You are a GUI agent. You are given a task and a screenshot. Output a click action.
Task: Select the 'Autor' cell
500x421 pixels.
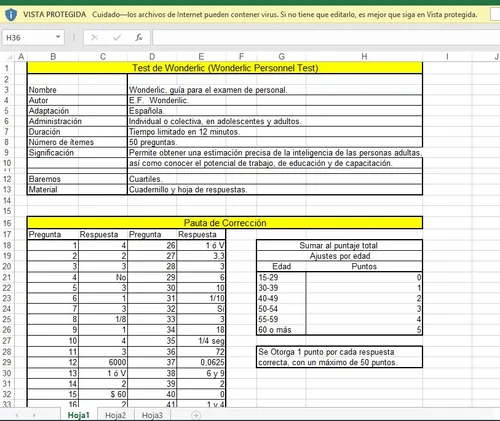53,100
